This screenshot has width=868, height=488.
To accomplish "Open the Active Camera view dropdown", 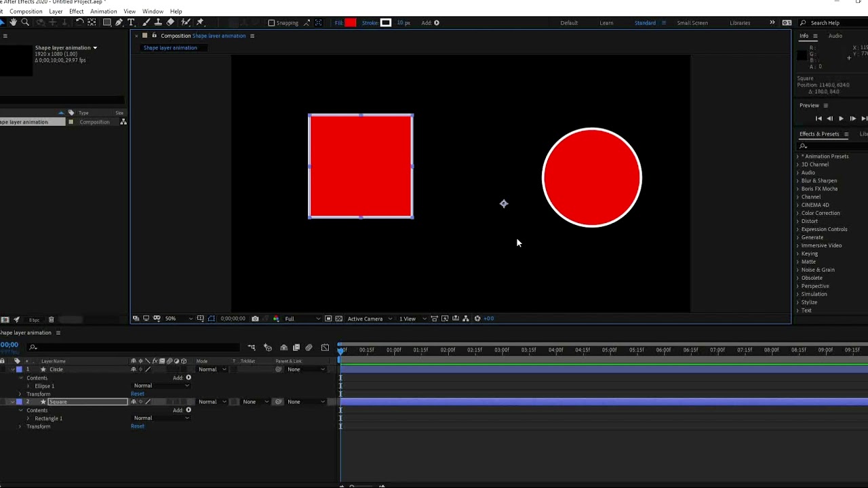I will [370, 319].
